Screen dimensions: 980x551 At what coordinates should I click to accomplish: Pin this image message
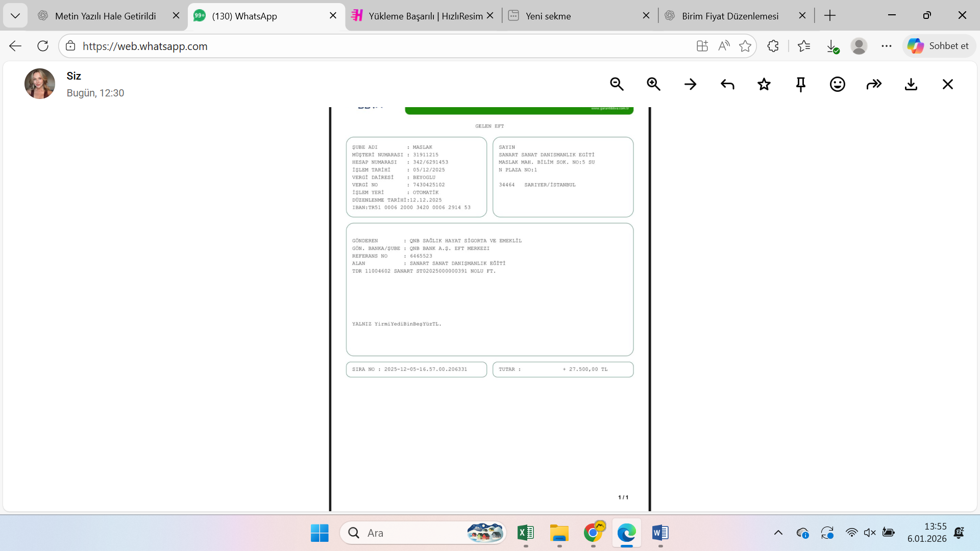point(801,84)
